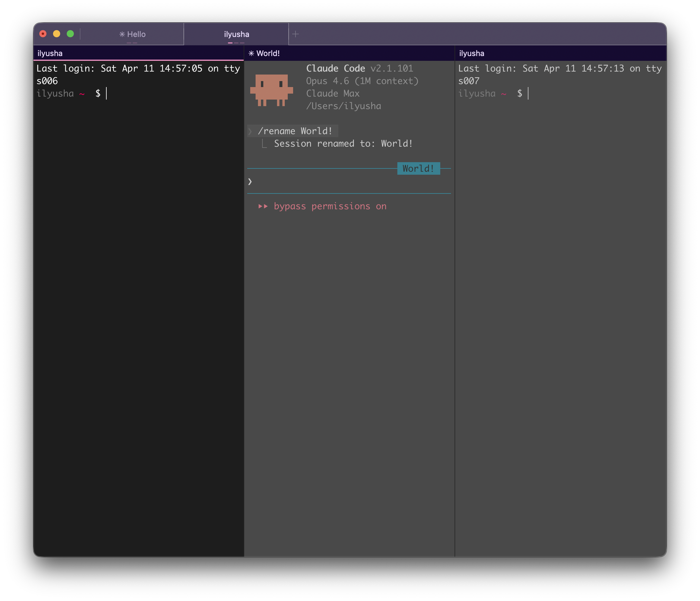Click the 'Claude Max' plan text
This screenshot has width=700, height=601.
pyautogui.click(x=333, y=94)
